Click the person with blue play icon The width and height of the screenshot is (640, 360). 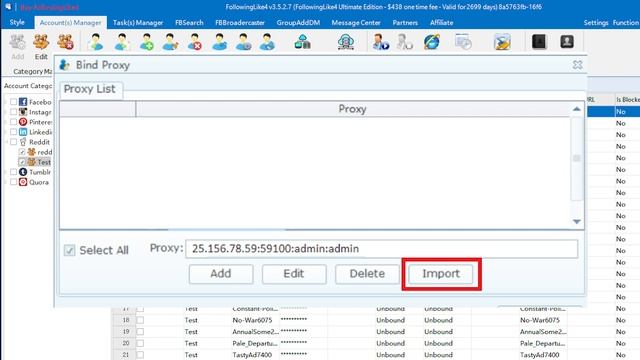tap(380, 42)
